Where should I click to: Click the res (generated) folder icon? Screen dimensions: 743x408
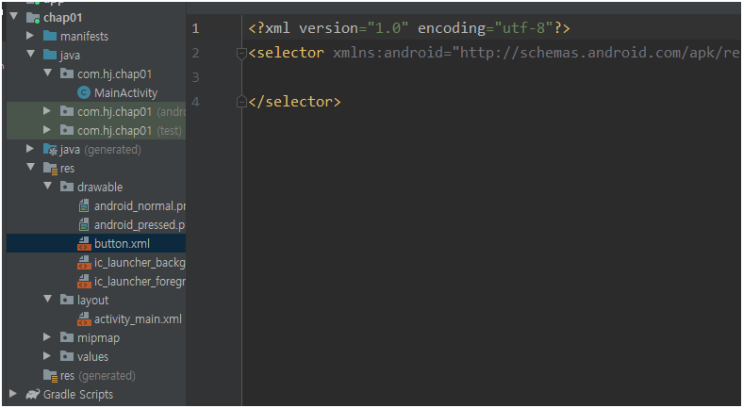50,376
